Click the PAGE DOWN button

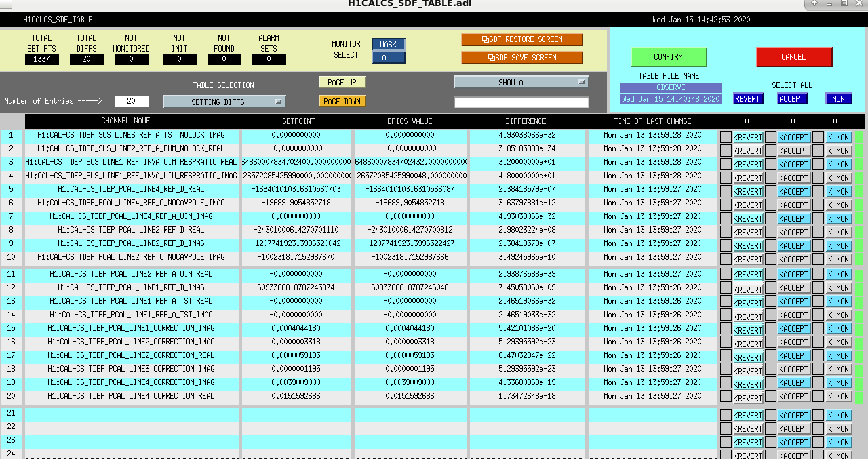click(342, 101)
